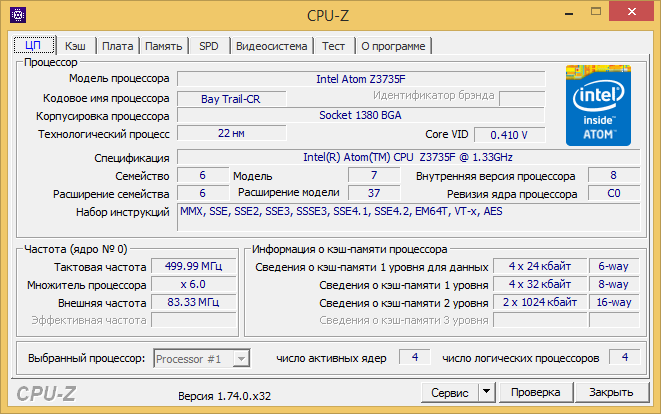The image size is (661, 414).
Task: Click the active cores count value
Action: tap(415, 357)
